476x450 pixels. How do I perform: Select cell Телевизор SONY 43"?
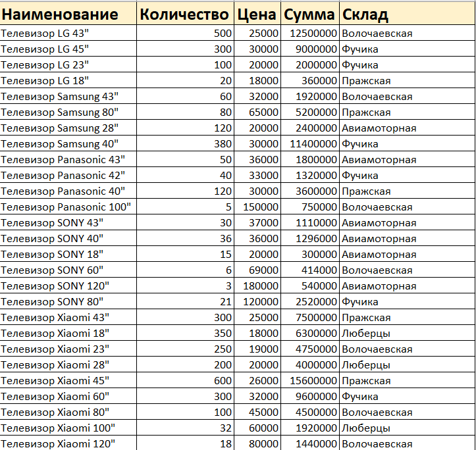pos(68,222)
